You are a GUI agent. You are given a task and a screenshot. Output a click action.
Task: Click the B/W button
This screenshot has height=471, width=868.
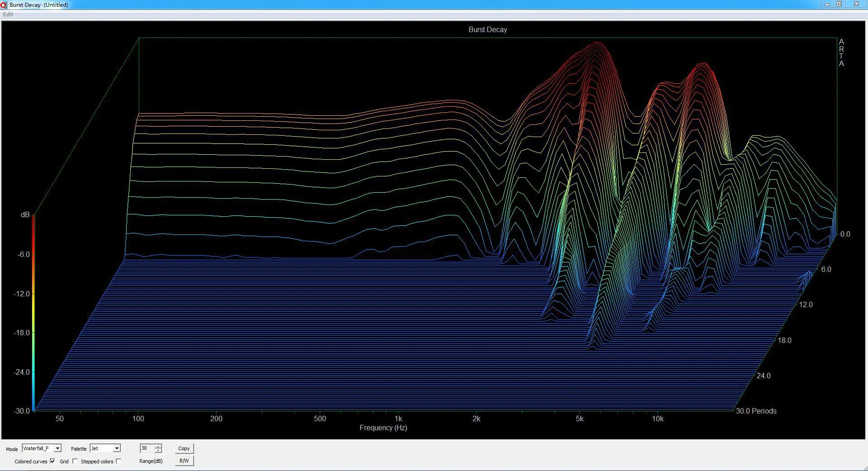(184, 461)
